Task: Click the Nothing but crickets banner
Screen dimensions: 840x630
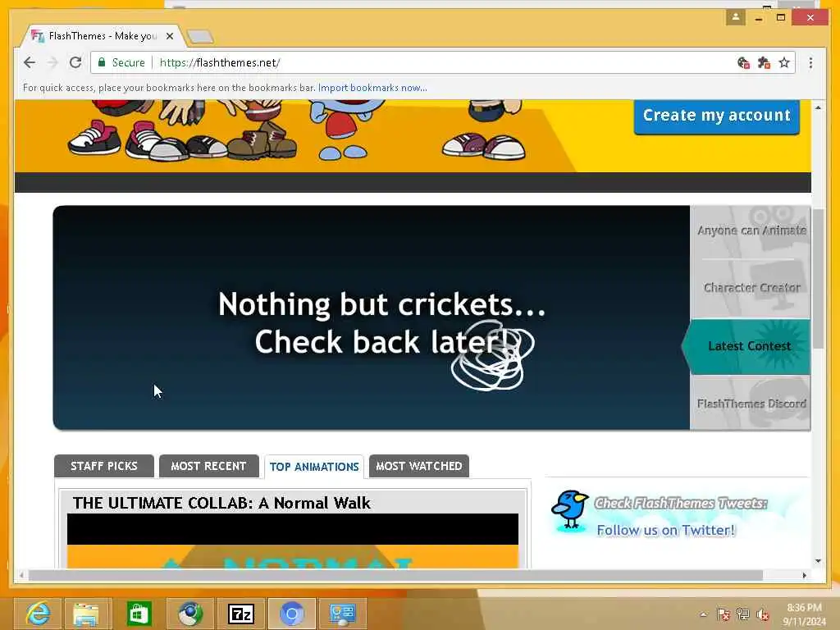Action: pos(372,317)
